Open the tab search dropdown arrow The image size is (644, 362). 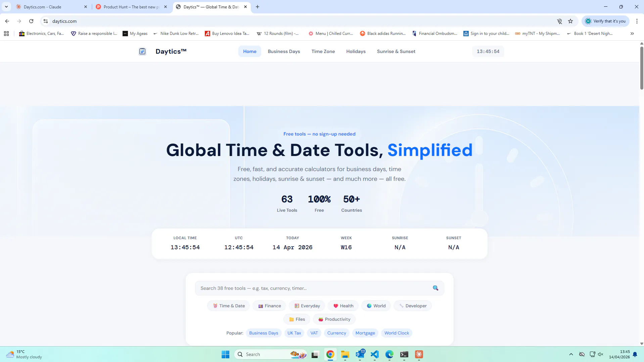(6, 7)
